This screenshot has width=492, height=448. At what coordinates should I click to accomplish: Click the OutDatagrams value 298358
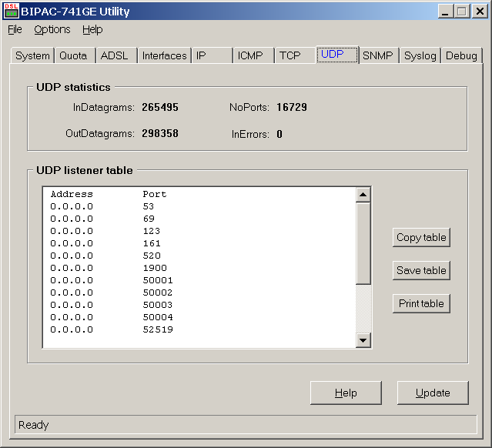coord(160,133)
